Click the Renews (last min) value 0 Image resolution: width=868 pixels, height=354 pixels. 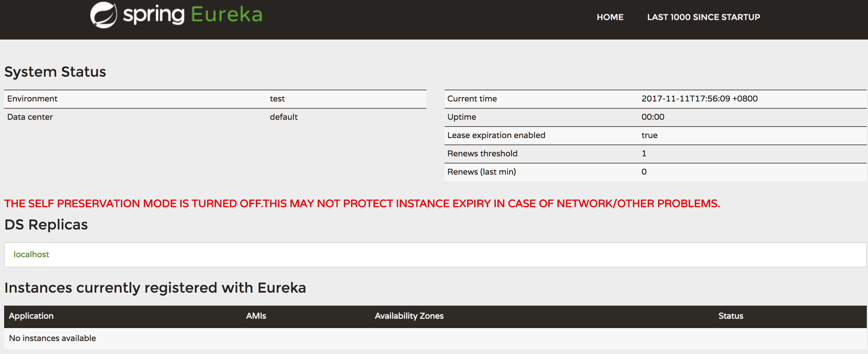point(644,172)
